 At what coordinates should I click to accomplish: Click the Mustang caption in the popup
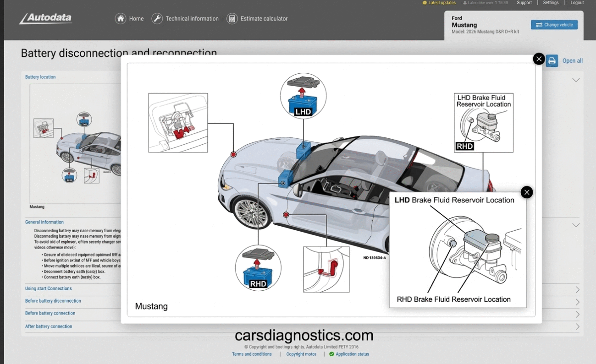[x=151, y=306]
